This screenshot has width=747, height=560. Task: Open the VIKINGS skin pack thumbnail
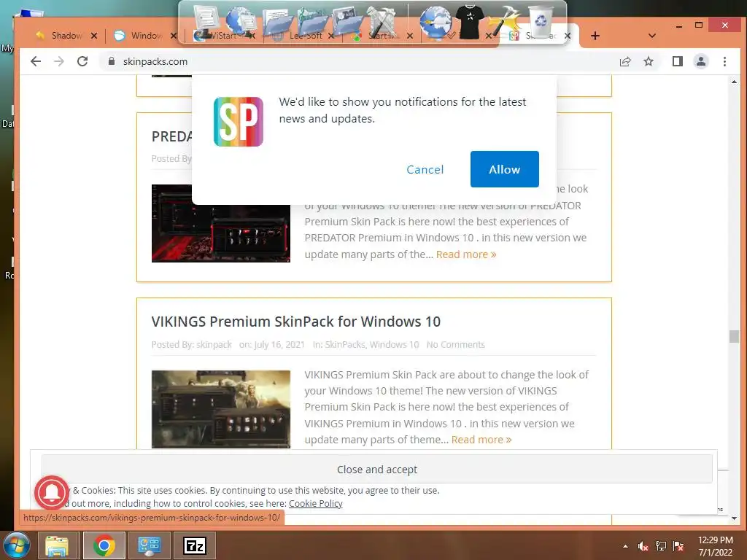pos(220,409)
